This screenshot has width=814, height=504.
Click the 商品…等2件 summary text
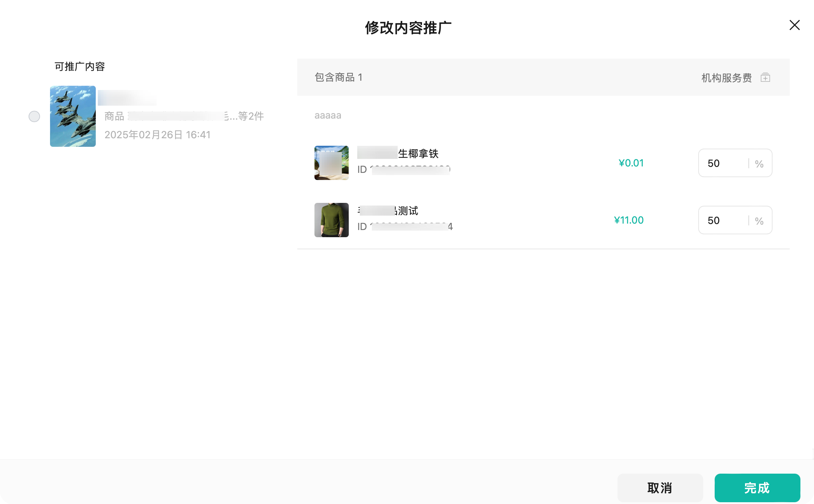click(184, 116)
